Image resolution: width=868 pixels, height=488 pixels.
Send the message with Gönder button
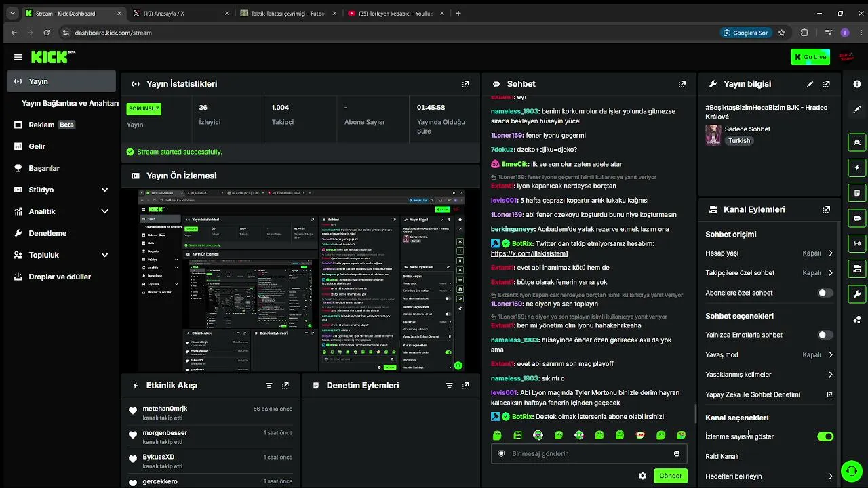point(670,476)
